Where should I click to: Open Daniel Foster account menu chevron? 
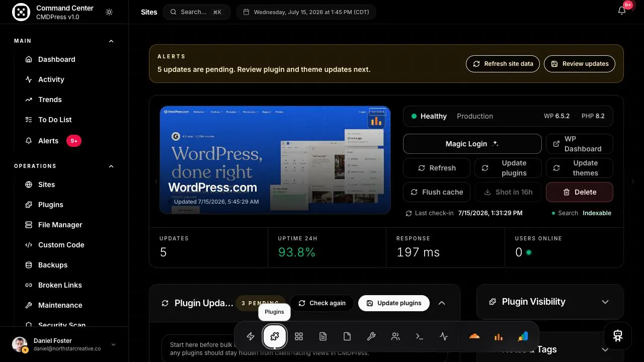(x=113, y=344)
